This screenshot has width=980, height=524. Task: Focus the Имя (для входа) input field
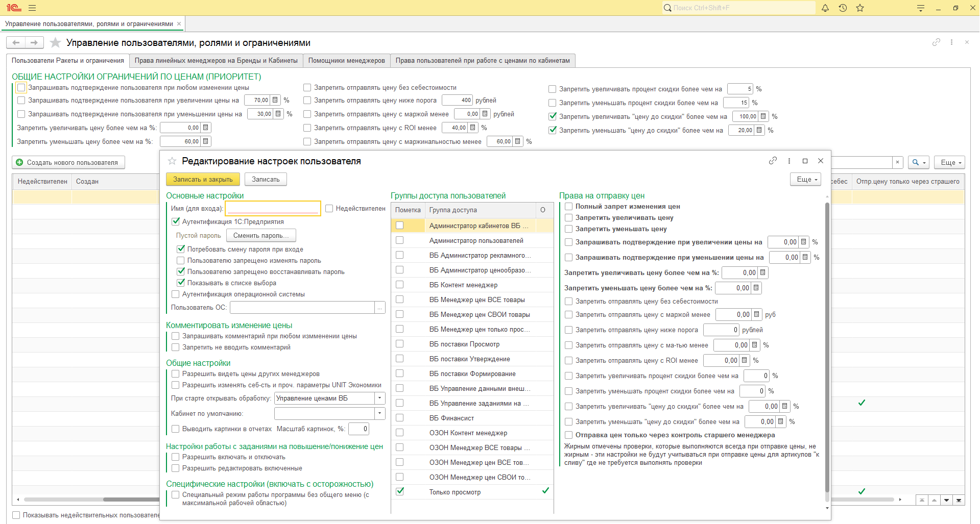click(x=273, y=208)
